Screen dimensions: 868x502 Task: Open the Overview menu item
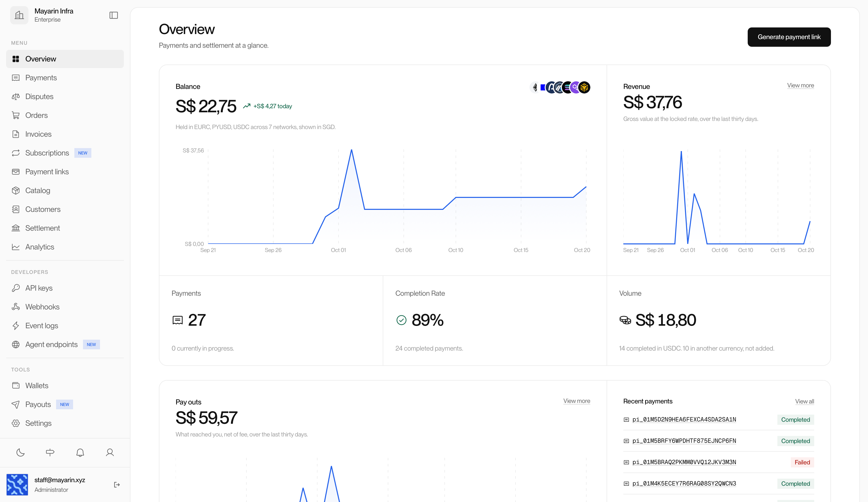tap(65, 59)
